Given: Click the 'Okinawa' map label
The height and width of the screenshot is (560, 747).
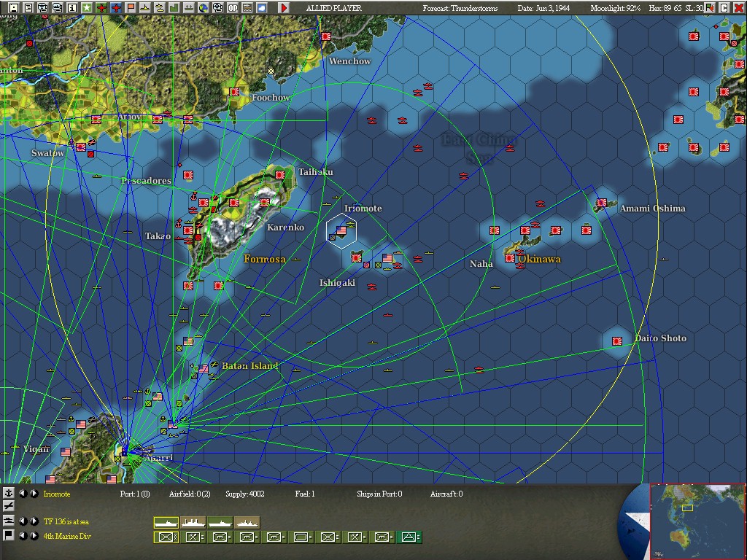Looking at the screenshot, I should [x=539, y=259].
